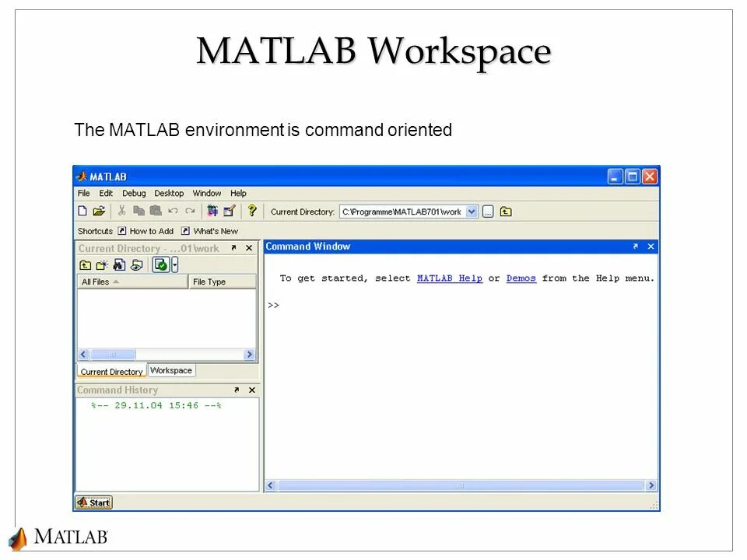The width and height of the screenshot is (747, 560).
Task: Open the Simulink library browser icon
Action: click(x=212, y=211)
